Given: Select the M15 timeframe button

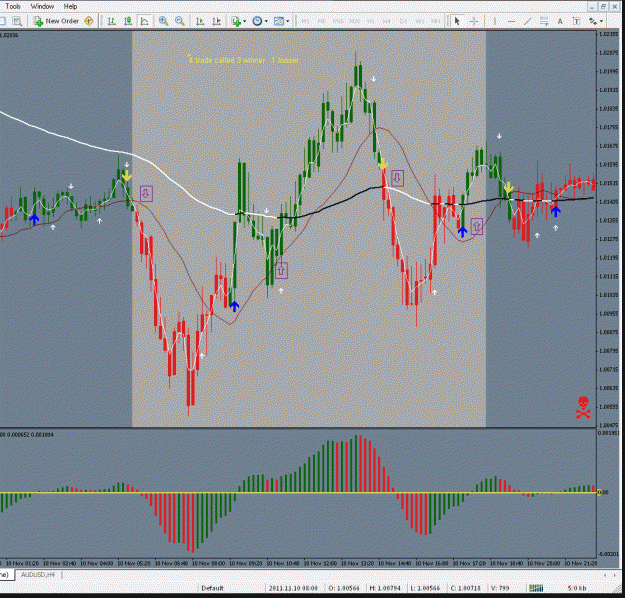Looking at the screenshot, I should click(338, 21).
